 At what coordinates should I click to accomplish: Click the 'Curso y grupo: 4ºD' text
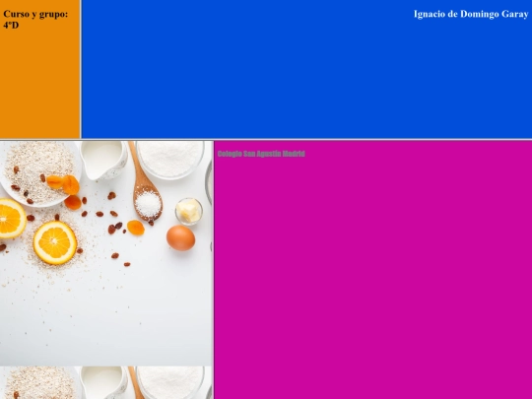point(35,20)
